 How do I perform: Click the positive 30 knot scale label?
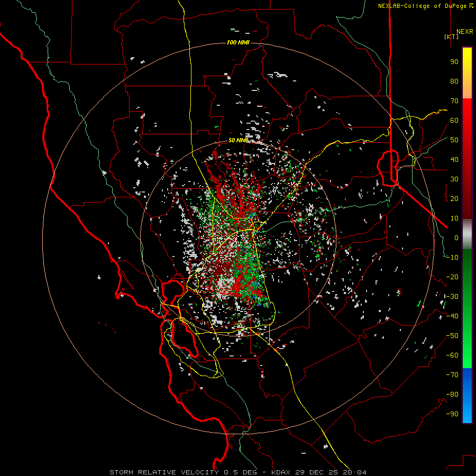(454, 179)
